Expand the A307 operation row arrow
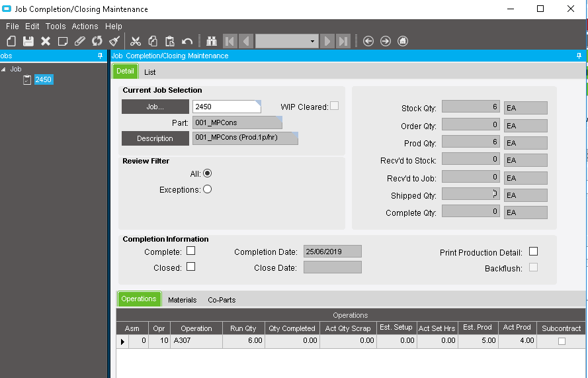This screenshot has width=588, height=378. (x=122, y=342)
